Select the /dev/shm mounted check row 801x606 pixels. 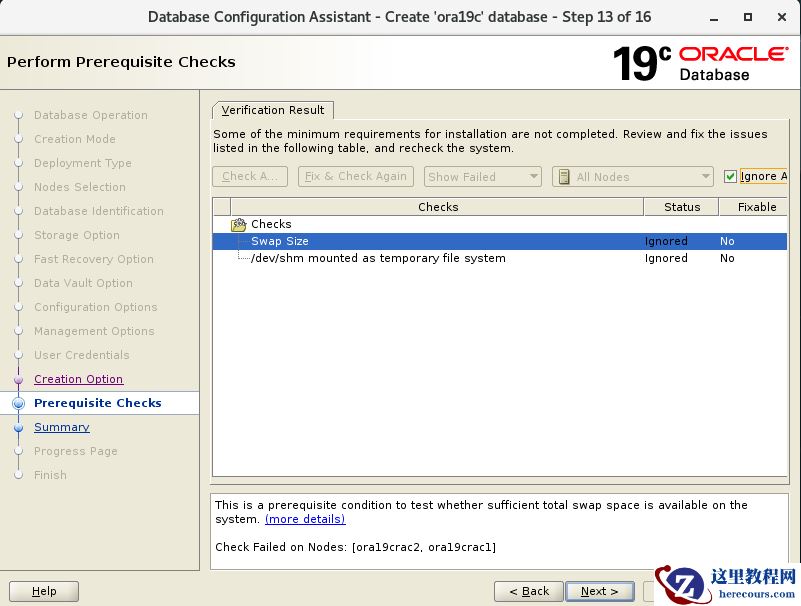378,258
